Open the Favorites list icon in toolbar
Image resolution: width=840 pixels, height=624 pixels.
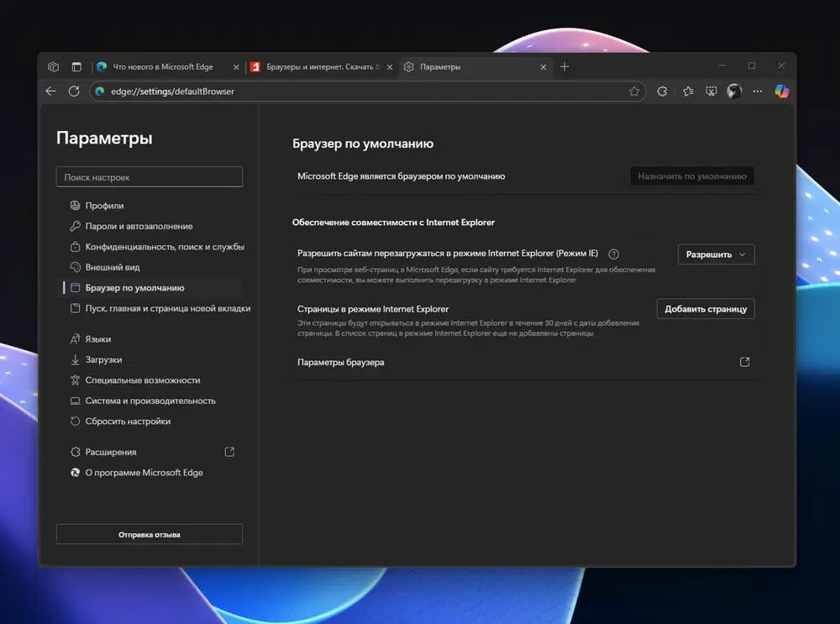(688, 92)
